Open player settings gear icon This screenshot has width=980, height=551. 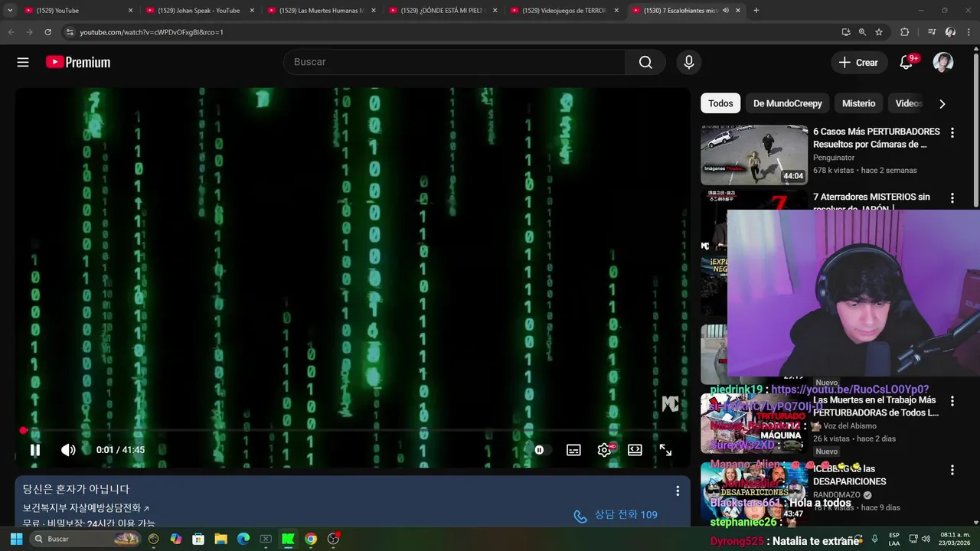click(605, 450)
